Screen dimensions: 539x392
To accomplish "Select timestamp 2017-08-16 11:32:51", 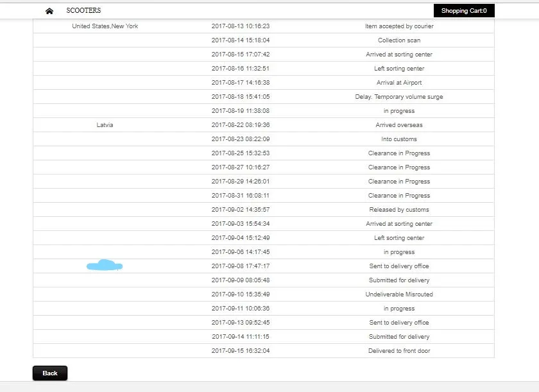I will pyautogui.click(x=241, y=69).
